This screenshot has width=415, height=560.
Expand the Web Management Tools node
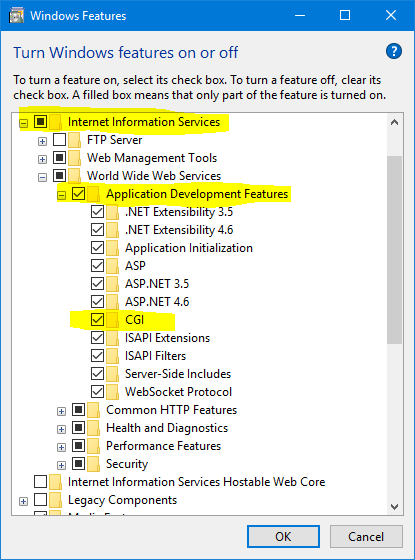tap(42, 159)
